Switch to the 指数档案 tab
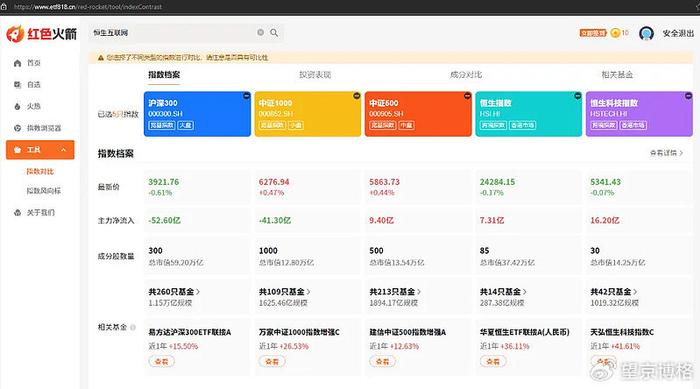The image size is (700, 389). [164, 75]
